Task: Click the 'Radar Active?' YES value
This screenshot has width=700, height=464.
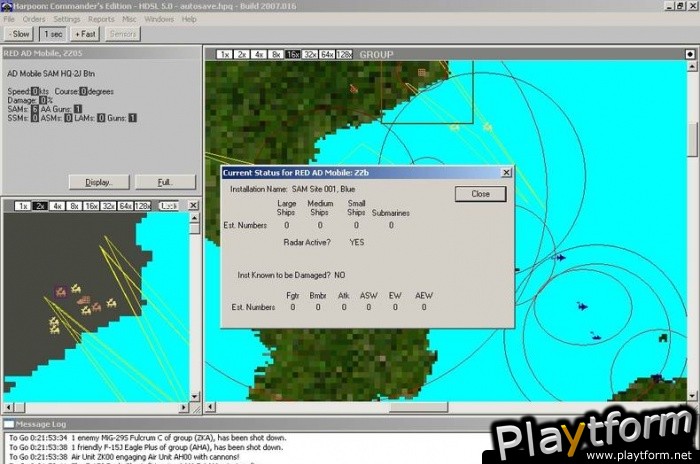Action: pyautogui.click(x=357, y=242)
